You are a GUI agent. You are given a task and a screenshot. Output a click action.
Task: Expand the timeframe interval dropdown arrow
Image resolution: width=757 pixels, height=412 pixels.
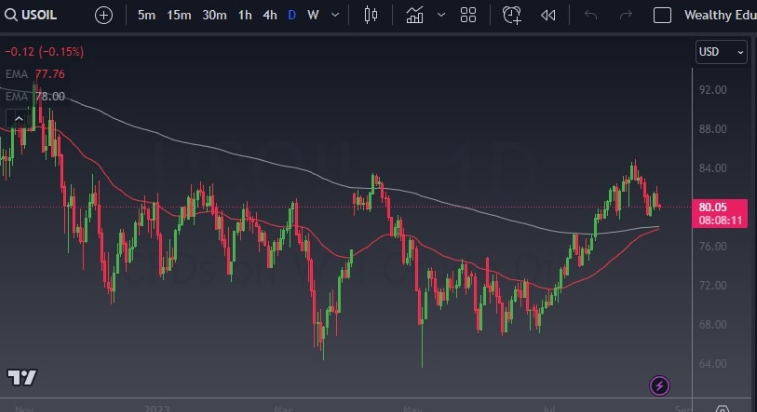pyautogui.click(x=335, y=15)
